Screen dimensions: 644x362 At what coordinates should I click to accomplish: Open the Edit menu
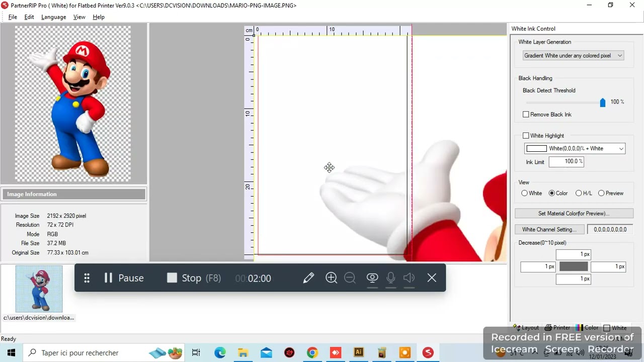tap(29, 17)
